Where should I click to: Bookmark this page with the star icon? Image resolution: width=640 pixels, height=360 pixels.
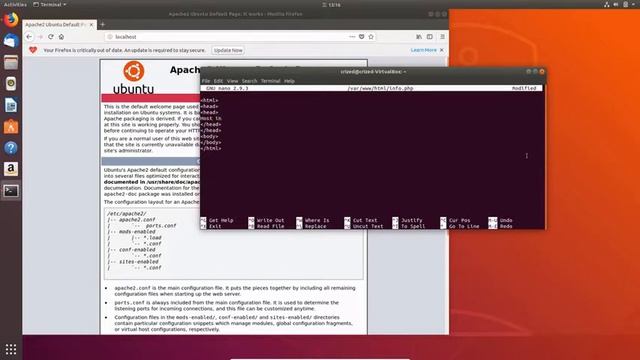(371, 37)
